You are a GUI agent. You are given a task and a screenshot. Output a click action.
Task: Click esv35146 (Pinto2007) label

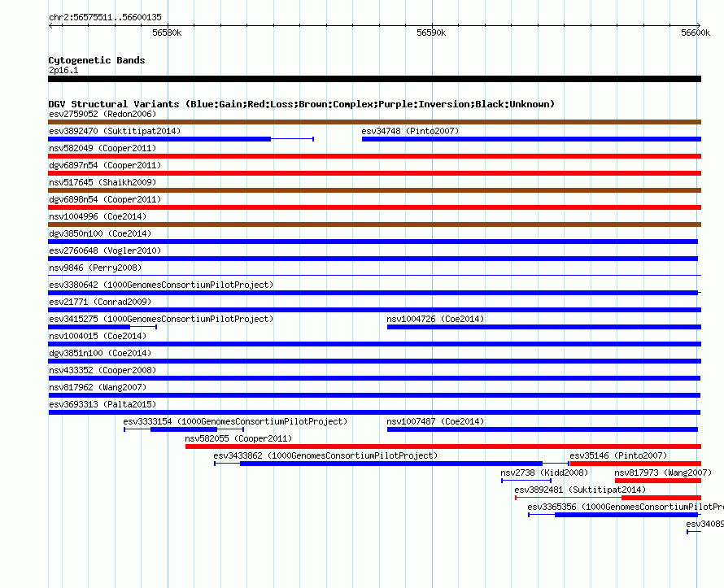pyautogui.click(x=618, y=455)
